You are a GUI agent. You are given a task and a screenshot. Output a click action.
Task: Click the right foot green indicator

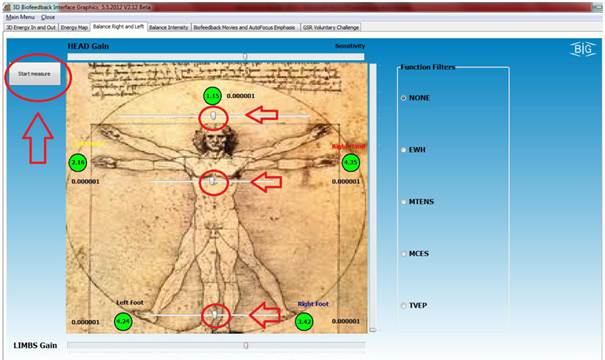click(x=304, y=321)
